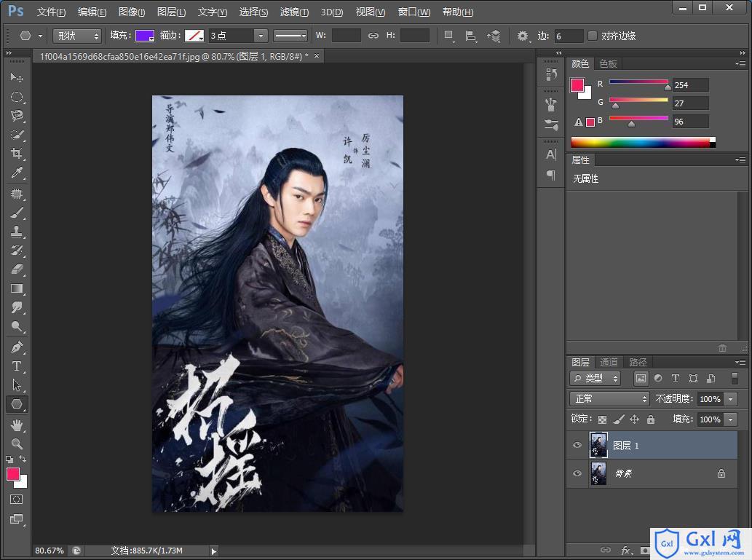Toggle shape layer filter

(693, 378)
